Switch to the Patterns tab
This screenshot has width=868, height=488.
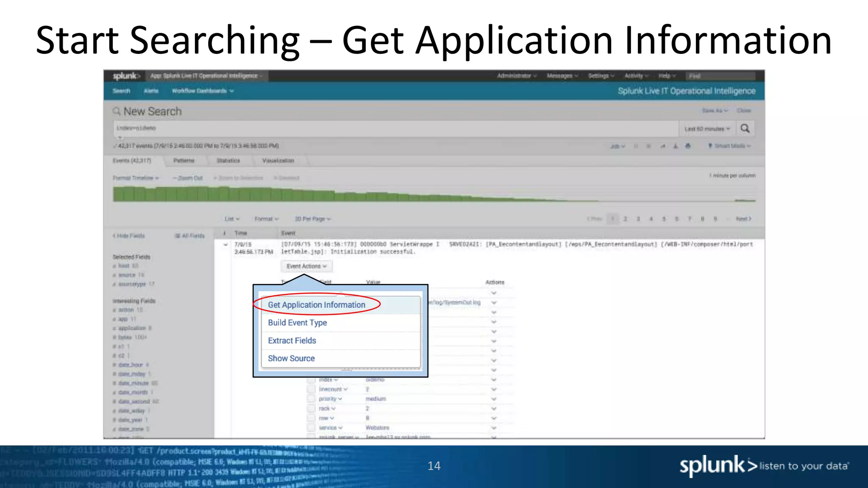tap(184, 161)
